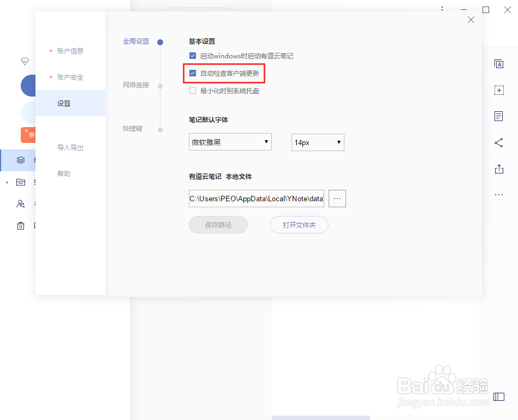The width and height of the screenshot is (518, 420).
Task: Click the dashed-box plus icon on right toolbar
Action: [499, 90]
